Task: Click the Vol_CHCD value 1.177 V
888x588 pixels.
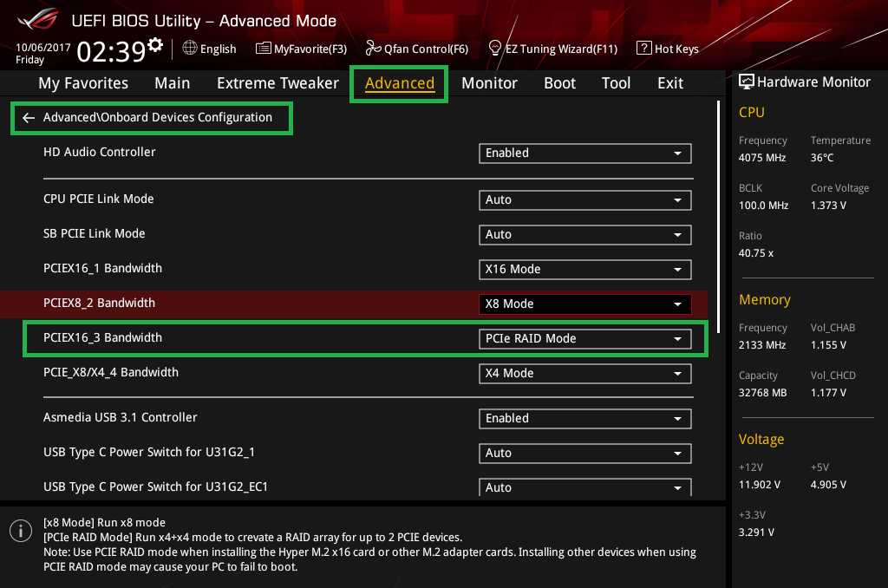Action: pos(828,393)
